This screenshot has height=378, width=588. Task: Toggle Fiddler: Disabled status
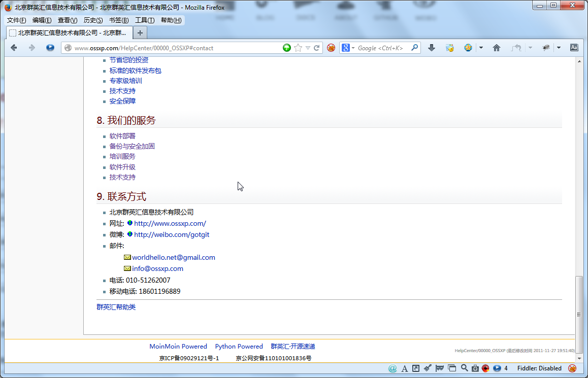(x=539, y=368)
